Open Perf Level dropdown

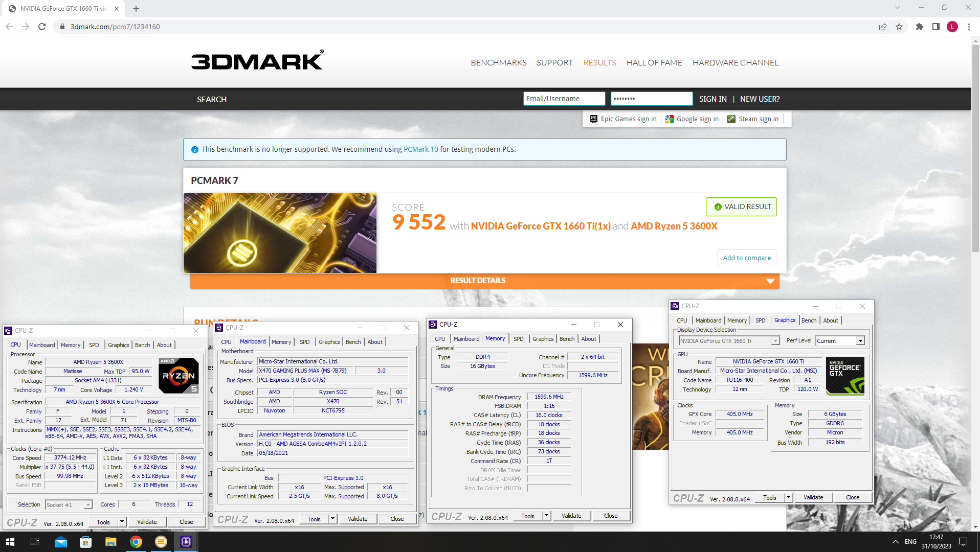coord(840,341)
